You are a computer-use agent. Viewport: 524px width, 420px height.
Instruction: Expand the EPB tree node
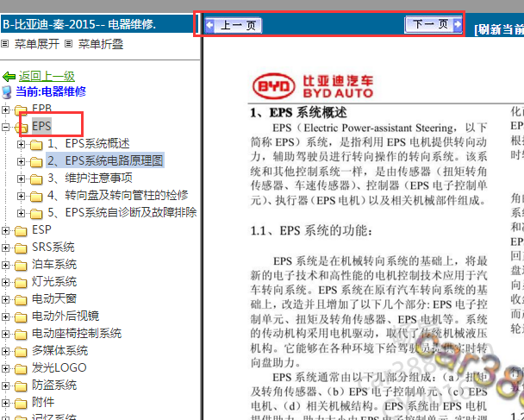click(x=5, y=109)
